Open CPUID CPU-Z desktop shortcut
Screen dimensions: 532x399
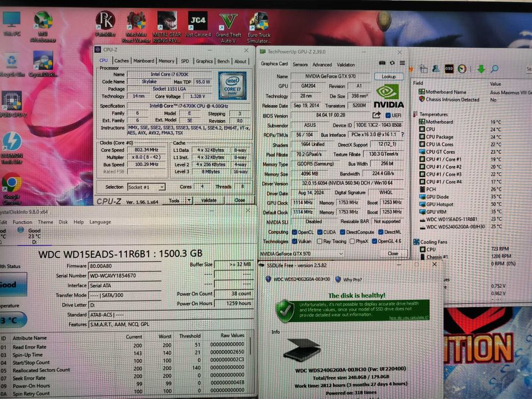coord(13,104)
